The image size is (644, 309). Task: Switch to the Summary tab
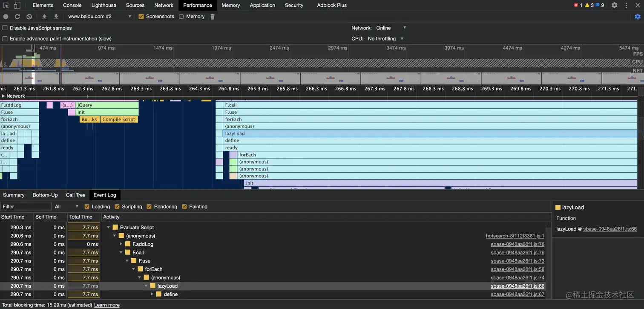14,195
